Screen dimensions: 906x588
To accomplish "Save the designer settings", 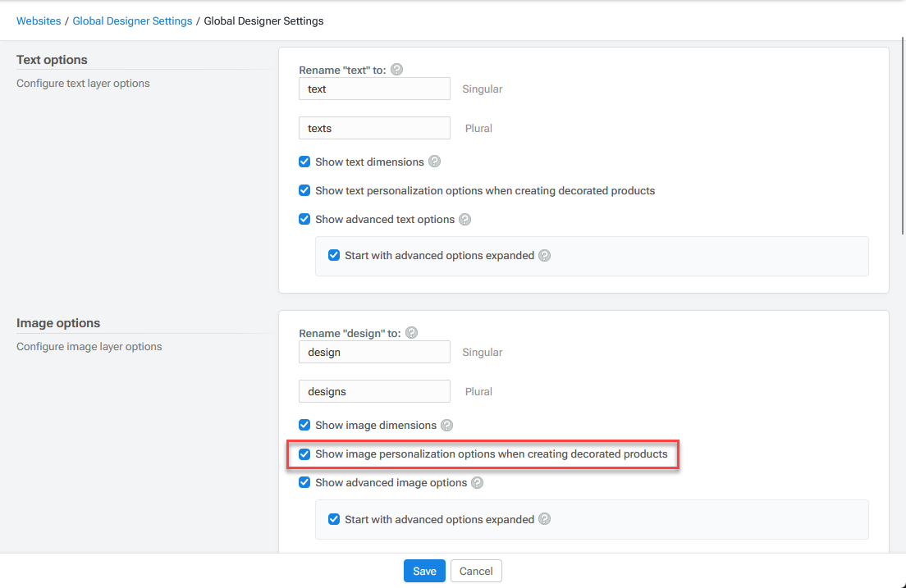I will pyautogui.click(x=425, y=571).
